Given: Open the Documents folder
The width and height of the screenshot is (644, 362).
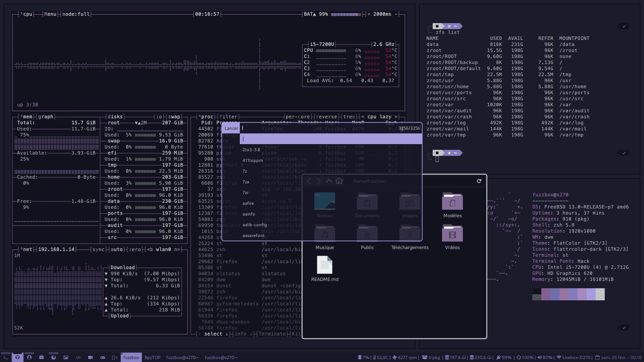Looking at the screenshot, I should [x=367, y=205].
